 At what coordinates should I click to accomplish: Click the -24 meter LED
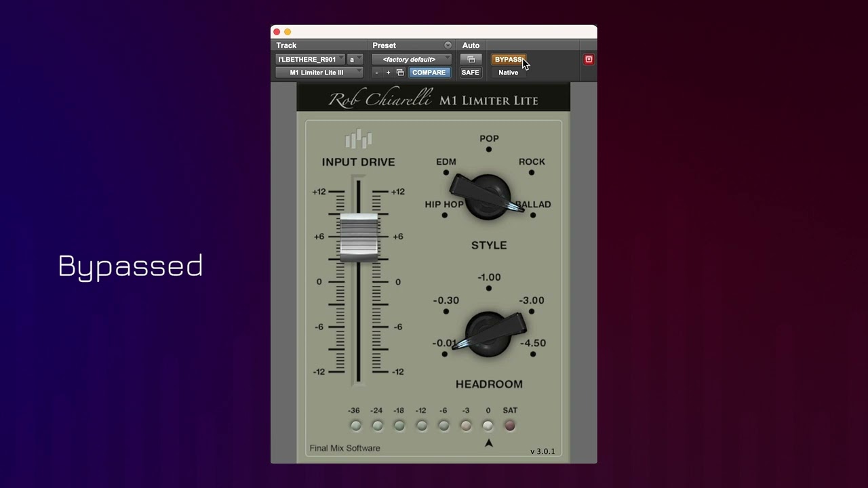377,426
